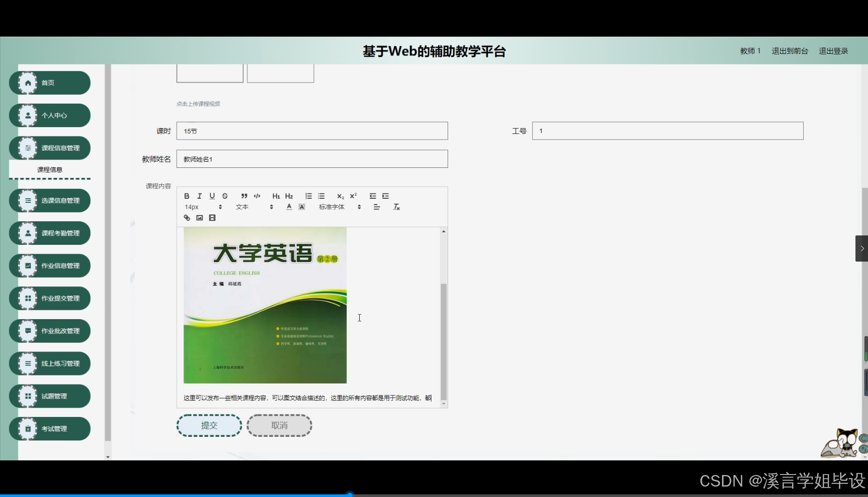Screen dimensions: 868x497
Task: Insert a hyperlink with the link icon
Action: pos(187,218)
